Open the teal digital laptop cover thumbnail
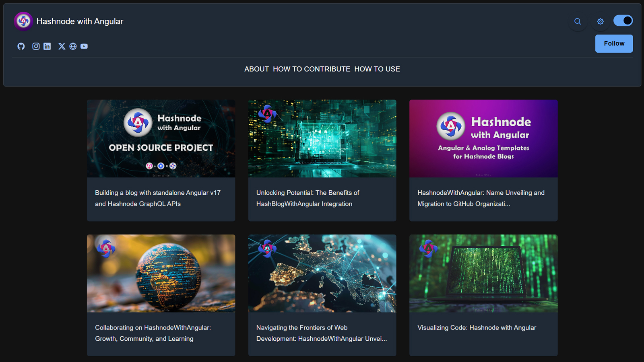 (322, 138)
